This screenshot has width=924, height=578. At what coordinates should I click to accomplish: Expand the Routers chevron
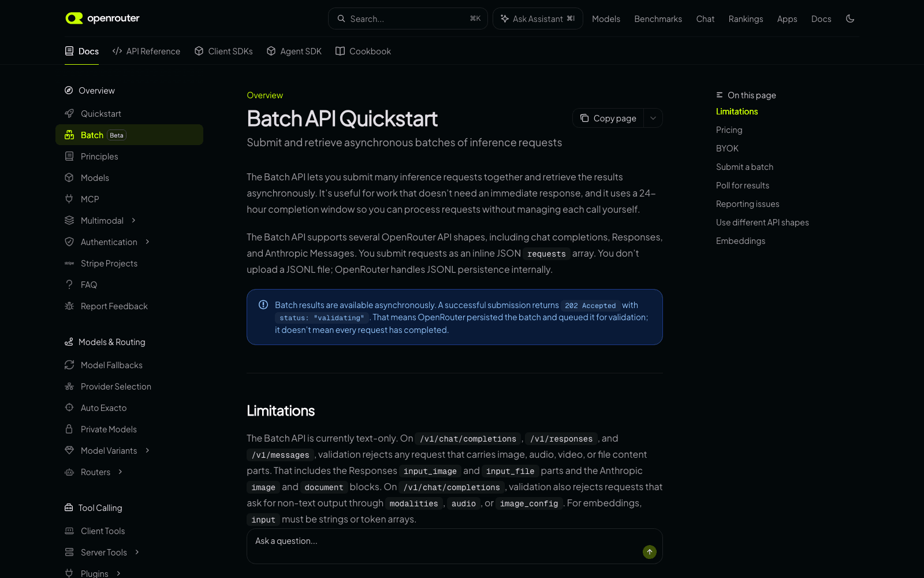[x=120, y=472]
